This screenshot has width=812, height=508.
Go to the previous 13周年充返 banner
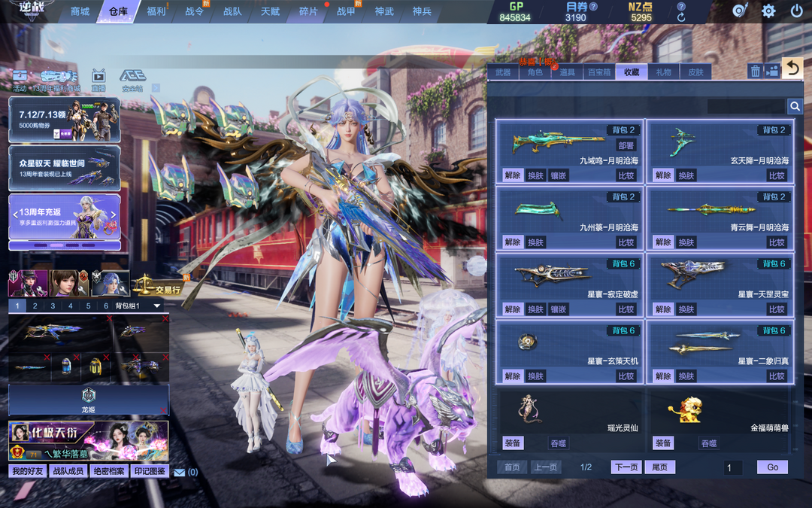coord(15,214)
